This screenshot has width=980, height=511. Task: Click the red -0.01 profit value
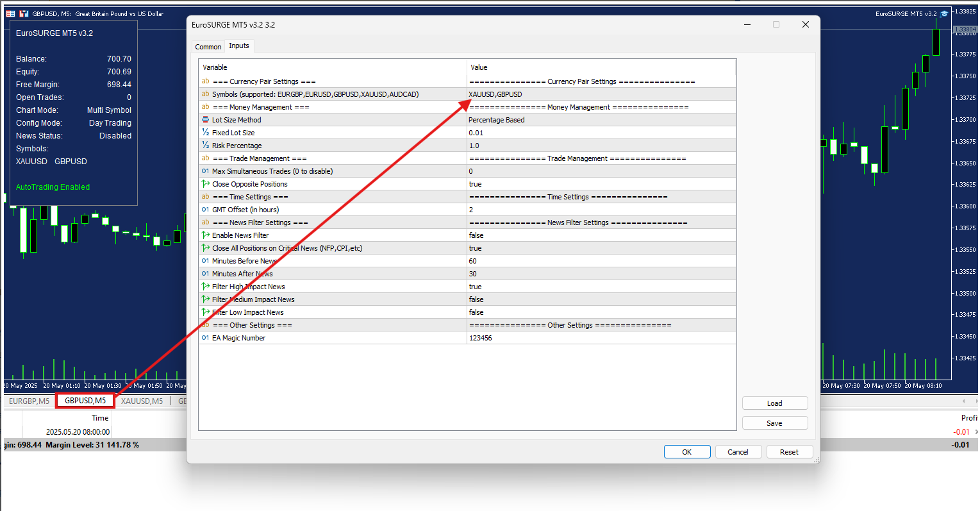pos(961,432)
